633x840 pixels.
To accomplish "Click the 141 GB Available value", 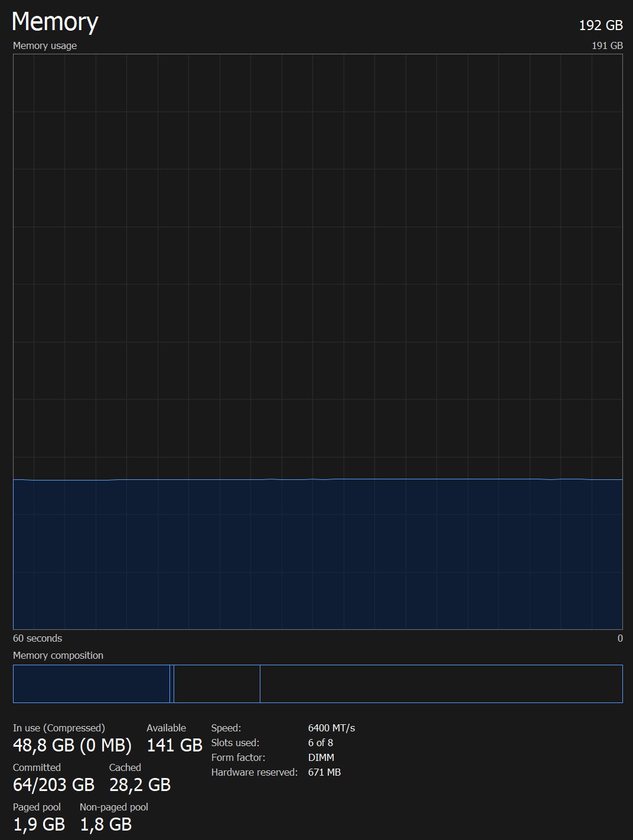I will coord(174,745).
